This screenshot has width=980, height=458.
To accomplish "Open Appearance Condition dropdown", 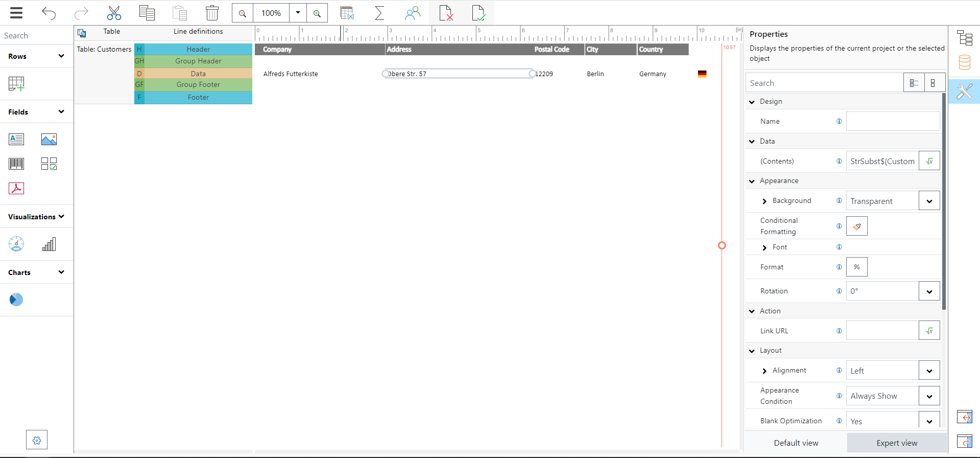I will point(929,396).
